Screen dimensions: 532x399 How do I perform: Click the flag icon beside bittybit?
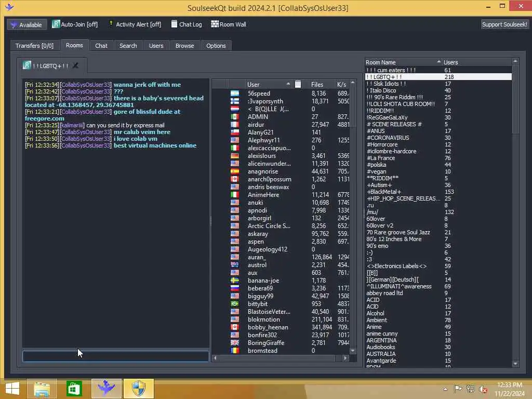pos(235,303)
